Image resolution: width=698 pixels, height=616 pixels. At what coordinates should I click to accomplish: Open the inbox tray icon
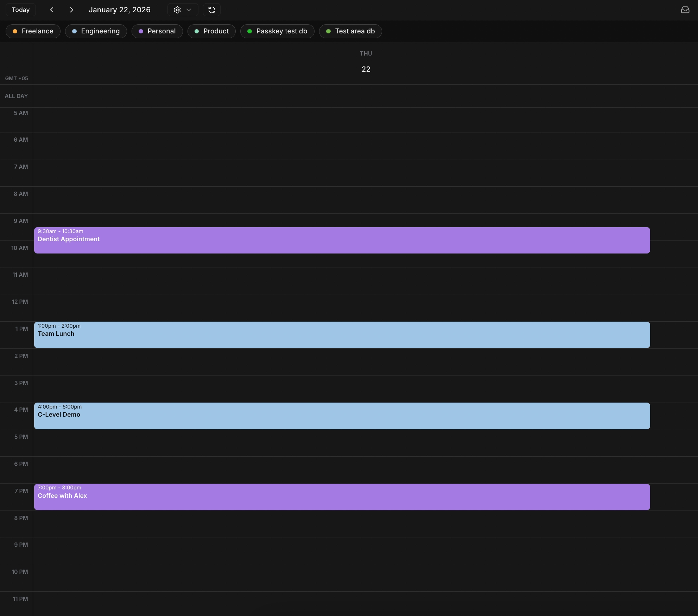685,10
